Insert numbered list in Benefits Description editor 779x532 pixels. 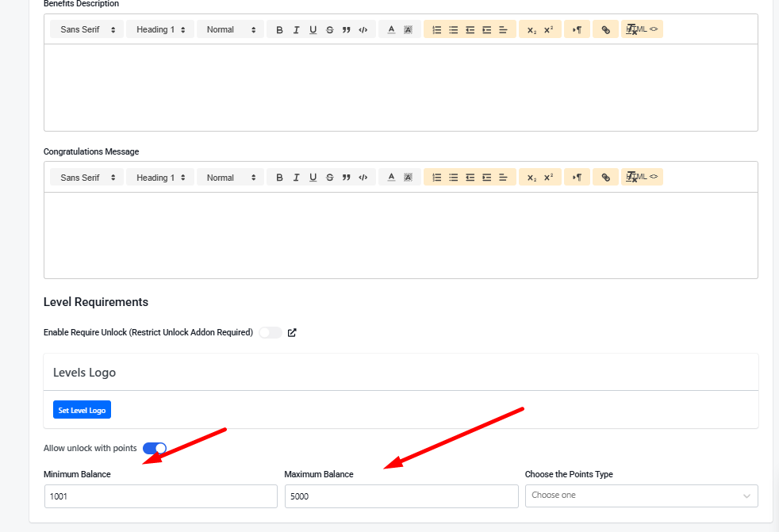point(436,30)
